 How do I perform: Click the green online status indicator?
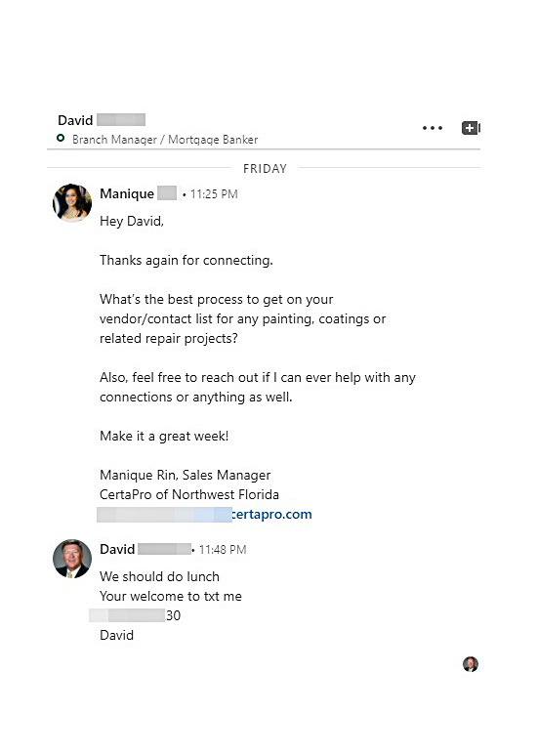click(x=61, y=139)
